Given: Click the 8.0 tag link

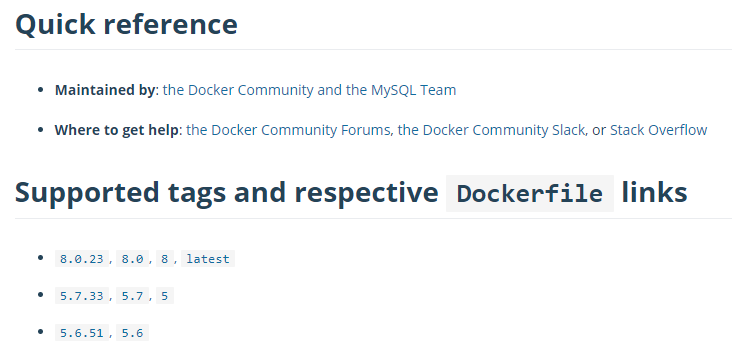Looking at the screenshot, I should point(133,259).
